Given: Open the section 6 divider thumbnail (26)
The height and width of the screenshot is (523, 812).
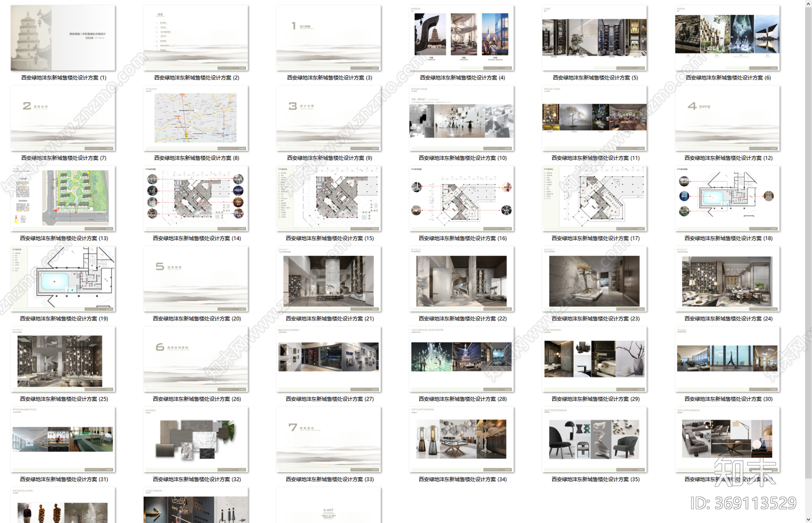Looking at the screenshot, I should tap(196, 359).
